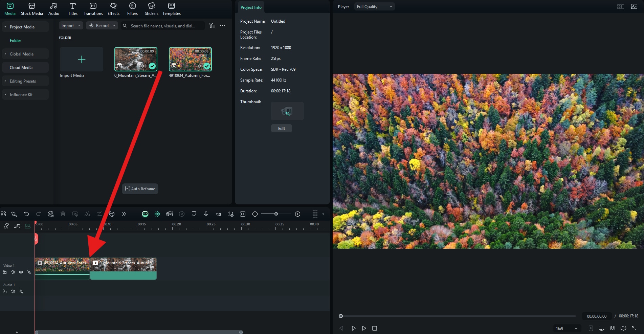Open the 16:9 aspect ratio dropdown
This screenshot has width=644, height=334.
point(567,328)
